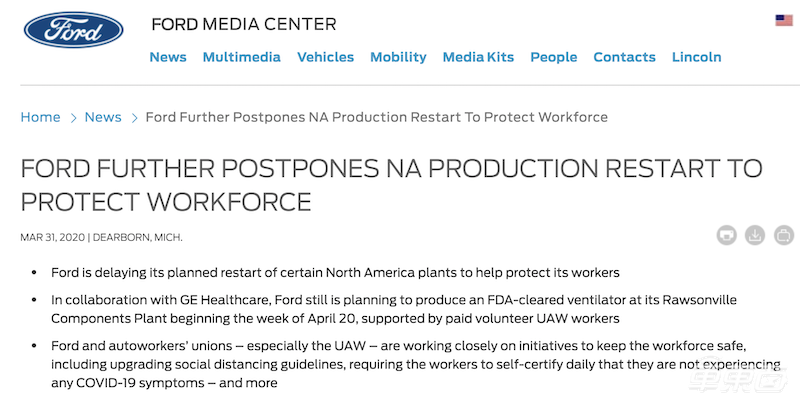
Task: Switch region using US flag icon
Action: pyautogui.click(x=784, y=20)
